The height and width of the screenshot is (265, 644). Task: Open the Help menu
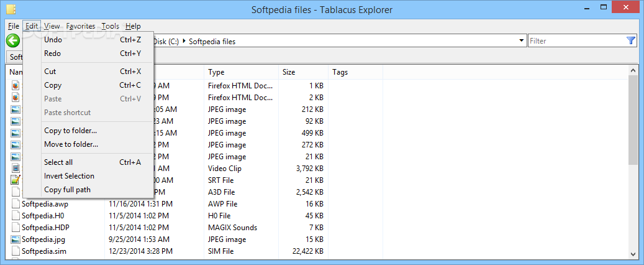(133, 26)
